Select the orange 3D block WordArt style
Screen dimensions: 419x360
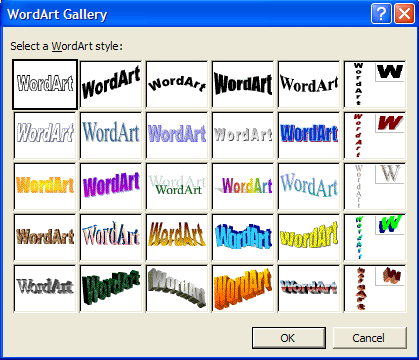243,288
